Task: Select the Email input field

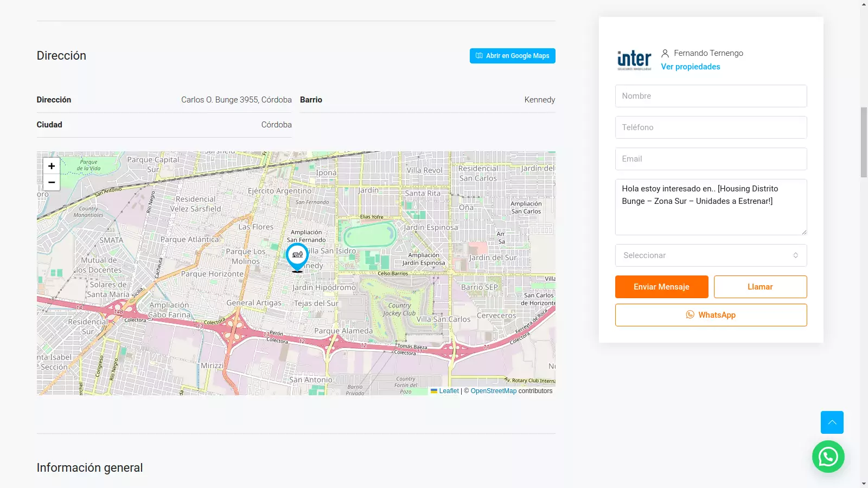Action: click(711, 159)
